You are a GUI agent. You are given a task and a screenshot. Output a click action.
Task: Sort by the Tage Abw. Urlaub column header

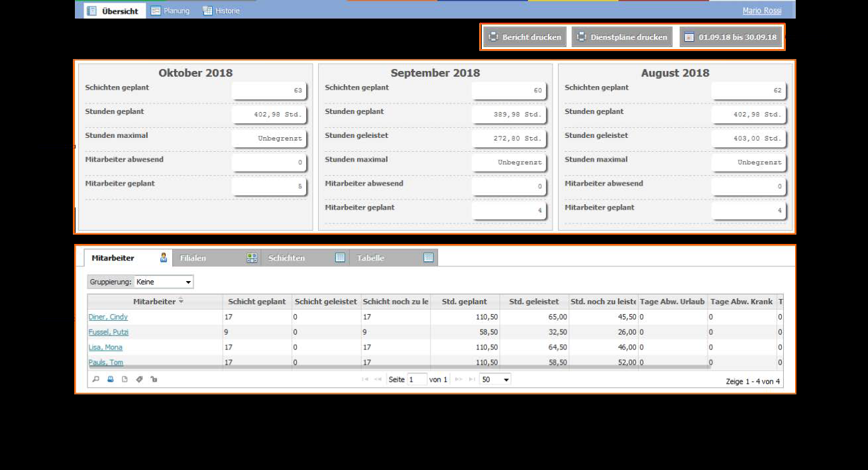(673, 302)
